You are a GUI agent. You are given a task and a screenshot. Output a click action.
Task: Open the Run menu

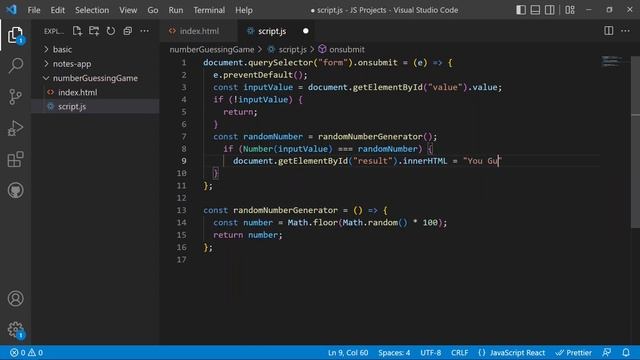click(x=176, y=10)
